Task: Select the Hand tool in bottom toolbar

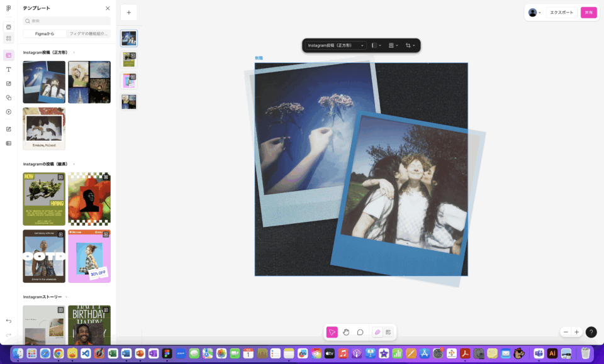Action: (346, 332)
